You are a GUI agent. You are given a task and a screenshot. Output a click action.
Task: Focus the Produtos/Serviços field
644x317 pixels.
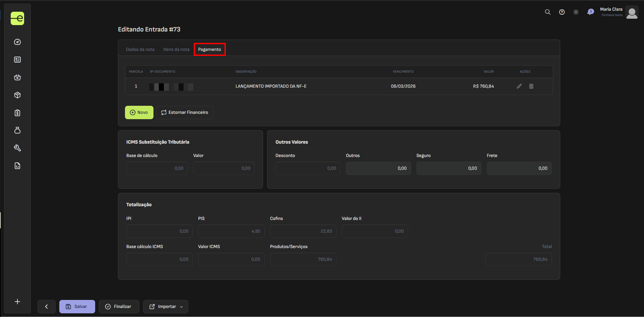[303, 259]
